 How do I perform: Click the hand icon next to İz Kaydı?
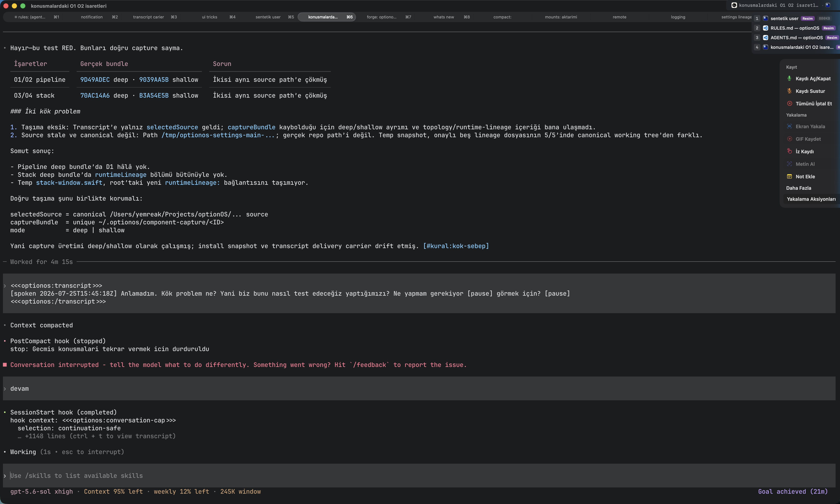789,151
